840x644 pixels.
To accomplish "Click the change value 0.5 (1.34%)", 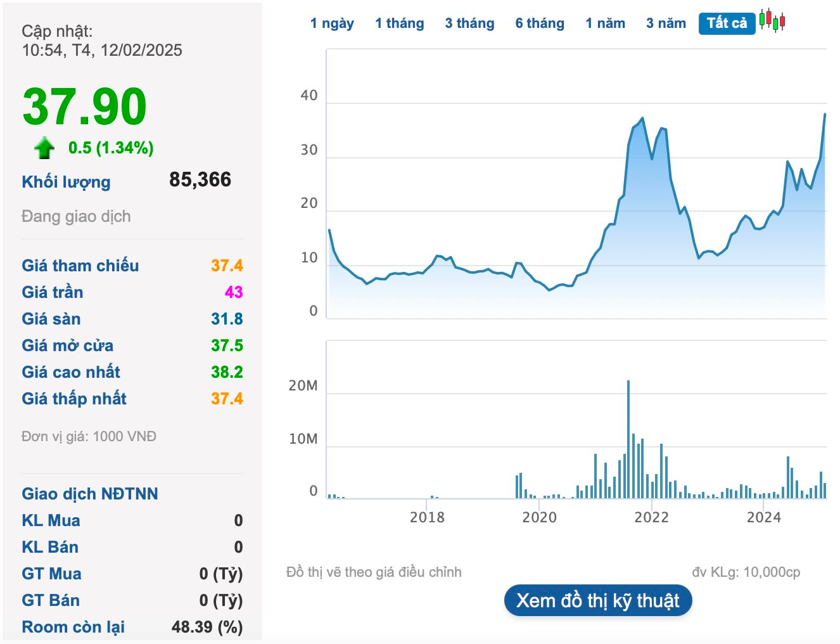I will [111, 148].
